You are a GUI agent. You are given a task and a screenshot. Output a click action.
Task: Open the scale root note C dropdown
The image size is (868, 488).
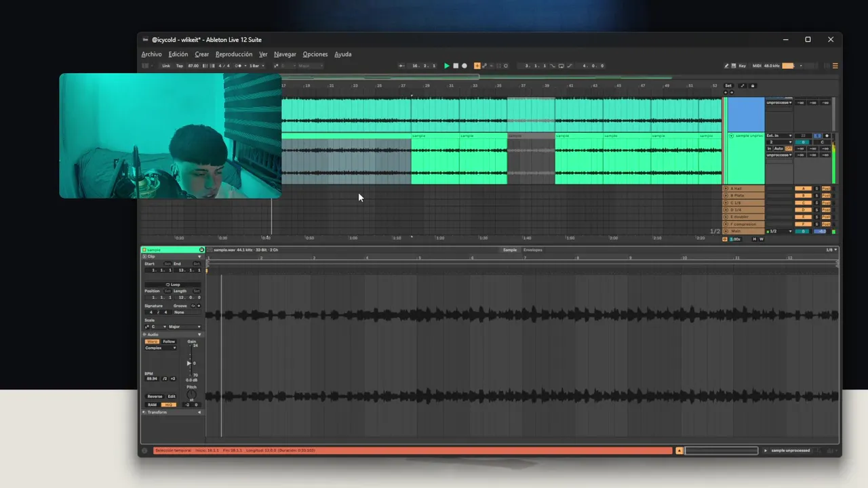(158, 327)
